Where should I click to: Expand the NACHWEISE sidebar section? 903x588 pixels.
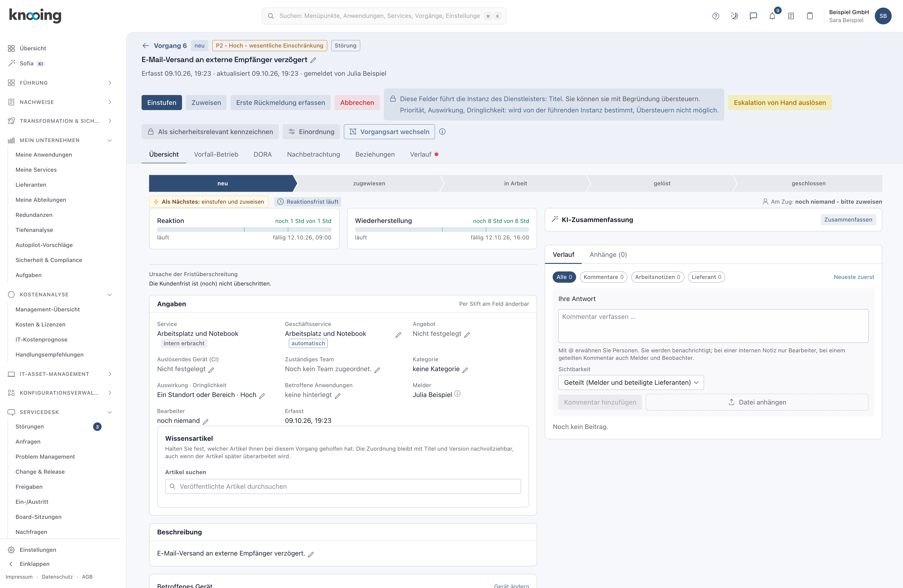coord(60,102)
